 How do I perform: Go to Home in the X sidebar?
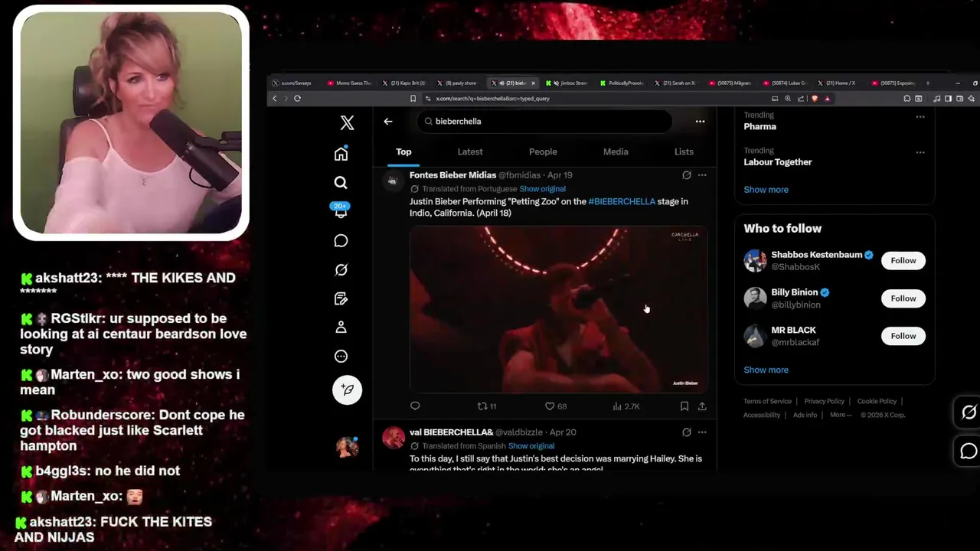(x=341, y=154)
